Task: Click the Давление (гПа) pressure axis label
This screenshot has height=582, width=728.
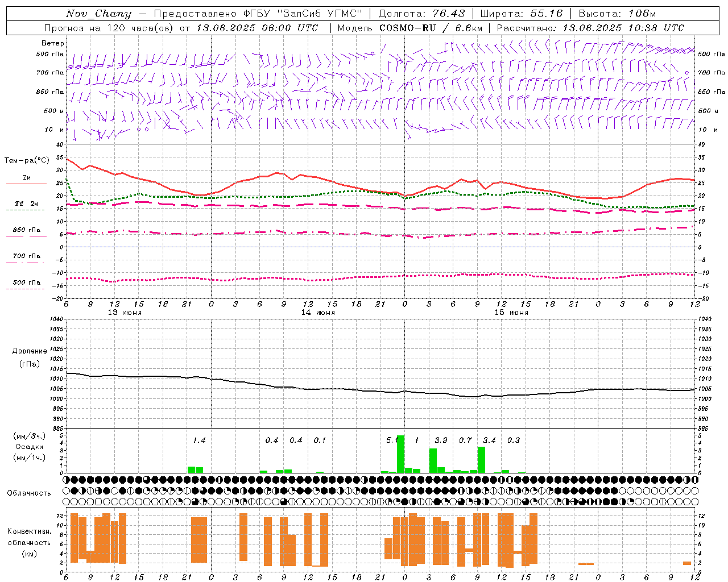Action: [x=29, y=357]
